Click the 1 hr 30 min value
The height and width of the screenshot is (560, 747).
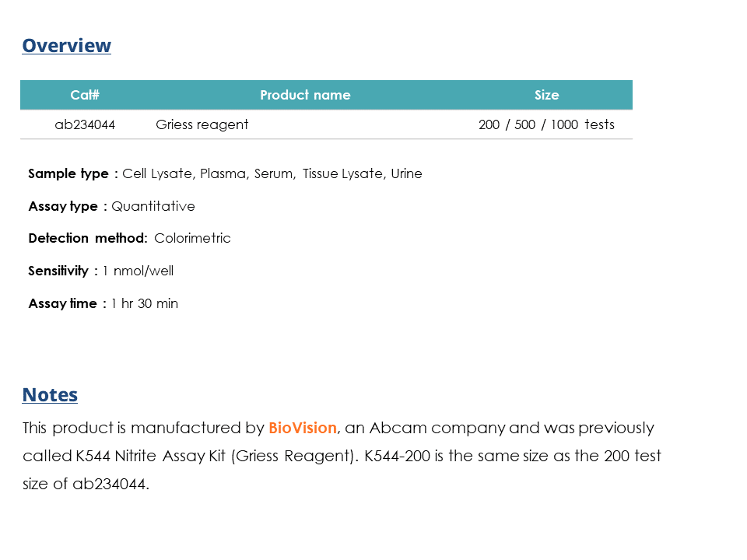tap(145, 303)
